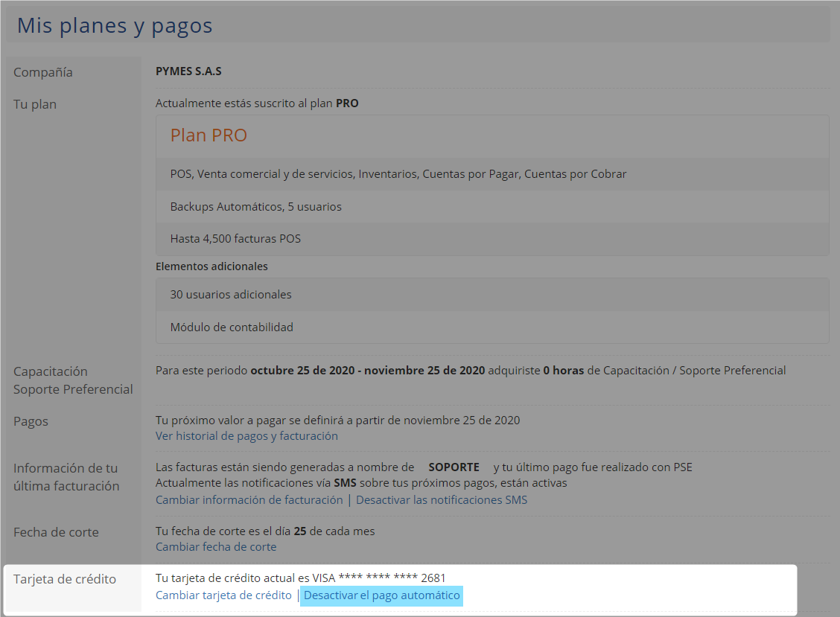Click the Plan PRO title
The width and height of the screenshot is (840, 617).
tap(209, 135)
